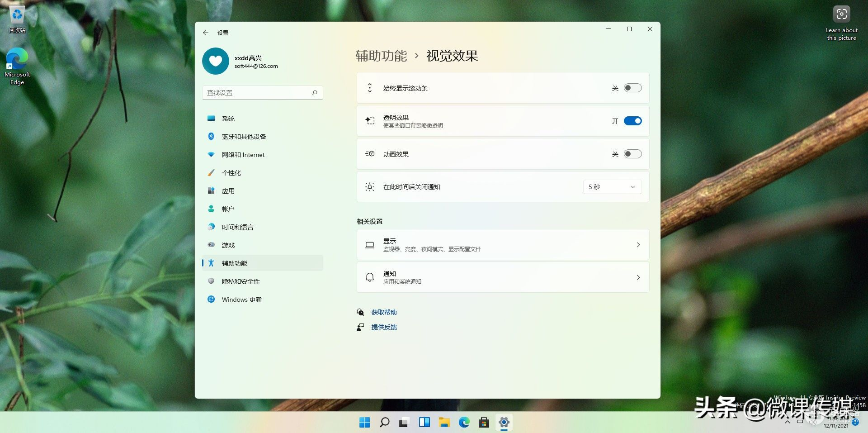
Task: Click the Windows Start button
Action: click(364, 422)
